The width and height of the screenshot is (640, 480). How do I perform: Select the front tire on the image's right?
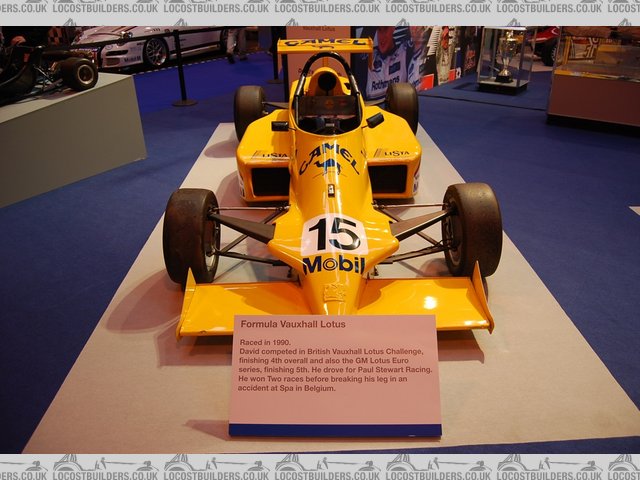[x=471, y=229]
